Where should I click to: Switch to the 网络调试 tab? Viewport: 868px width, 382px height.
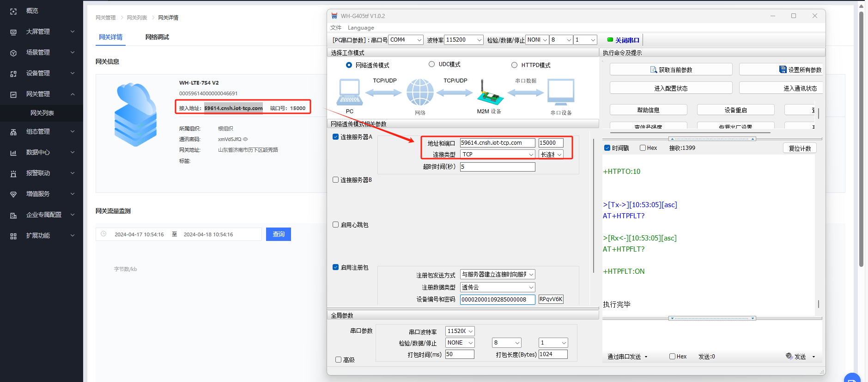click(x=157, y=37)
